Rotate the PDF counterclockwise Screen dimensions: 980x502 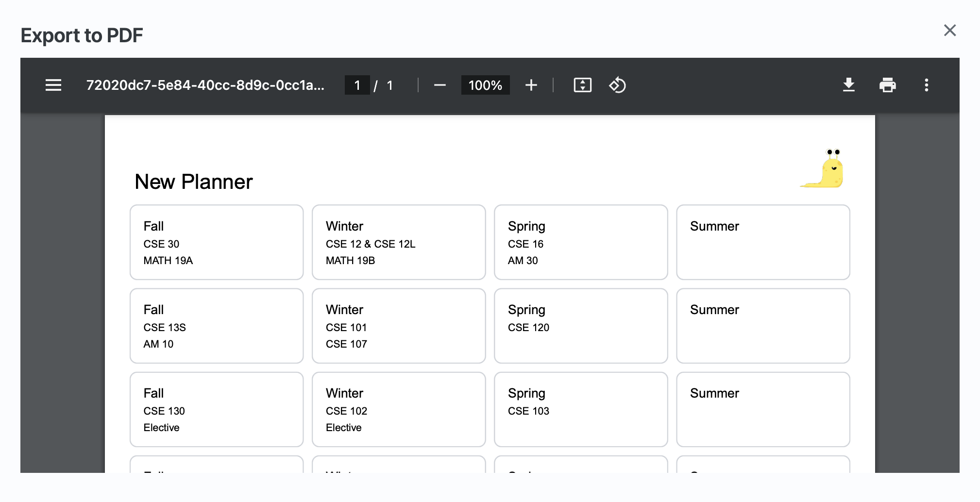pos(617,85)
